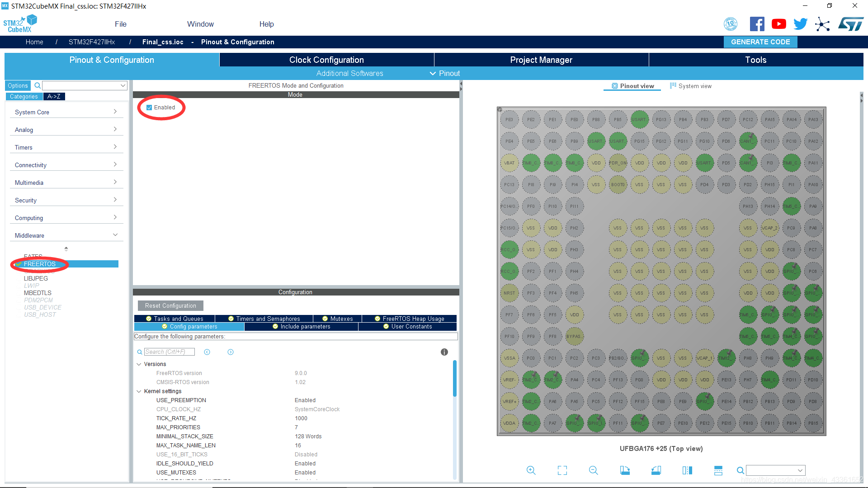
Task: Go to next parameter search result
Action: (x=231, y=352)
